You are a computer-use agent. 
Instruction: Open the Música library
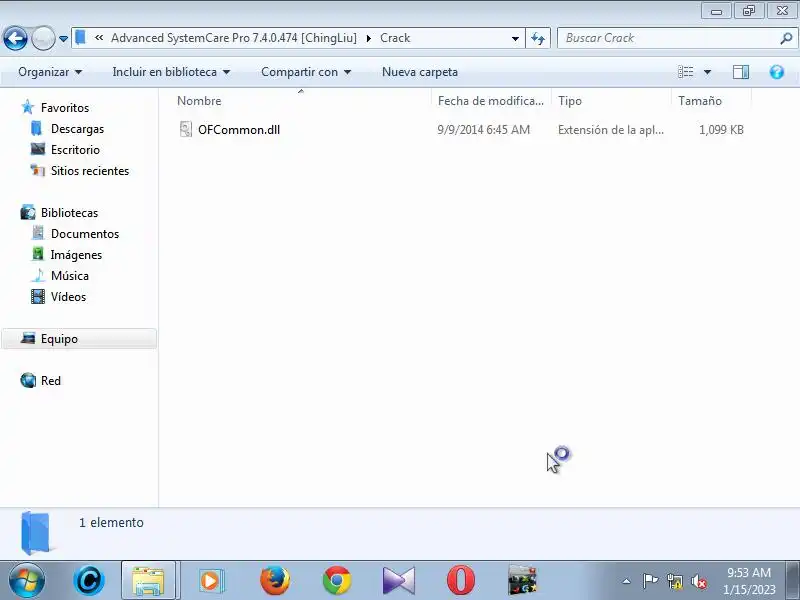click(69, 276)
